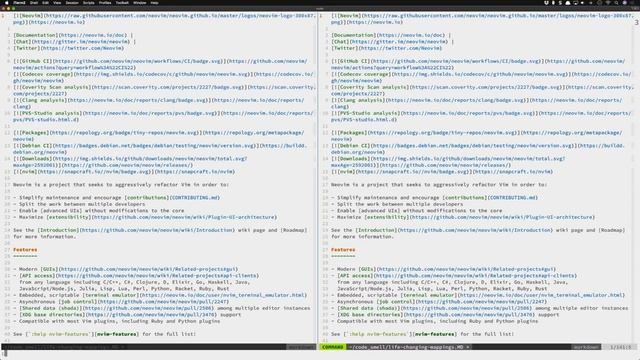The height and width of the screenshot is (360, 640).
Task: Click the inactive file path in left statusline
Action: 61,347
